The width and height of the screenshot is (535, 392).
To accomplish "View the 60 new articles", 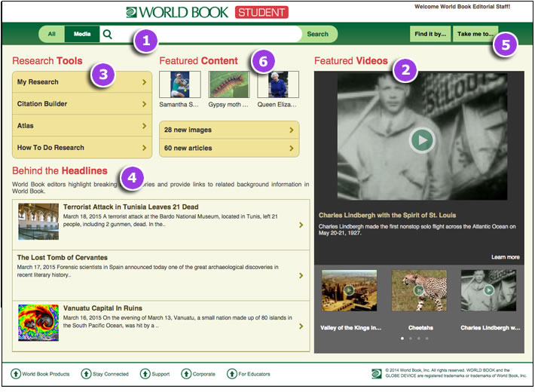I will point(229,148).
